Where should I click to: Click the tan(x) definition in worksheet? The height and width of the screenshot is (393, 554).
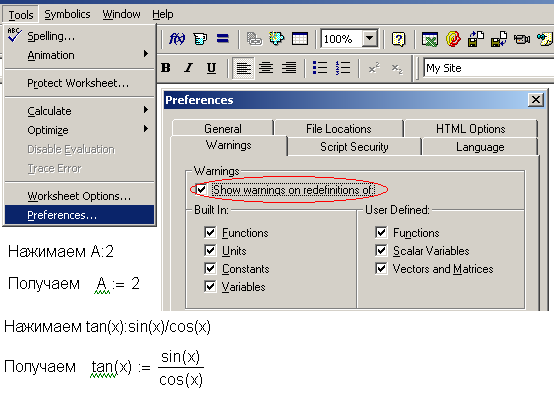click(x=147, y=368)
